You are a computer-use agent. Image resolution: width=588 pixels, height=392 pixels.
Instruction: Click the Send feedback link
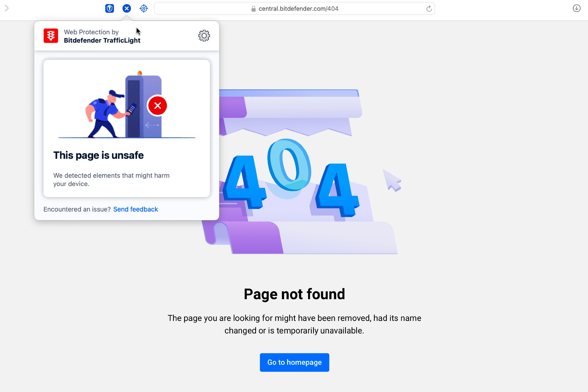pos(136,209)
